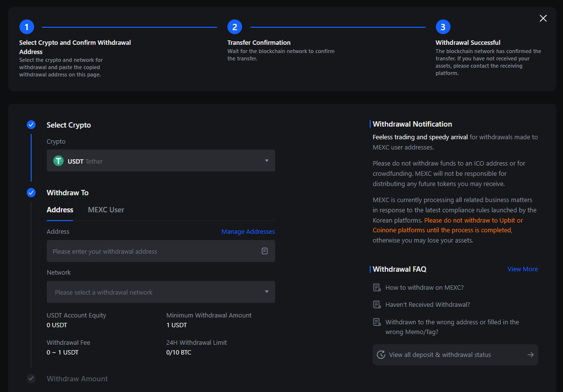563x392 pixels.
Task: Click the Withdraw To section heading
Action: tap(68, 193)
